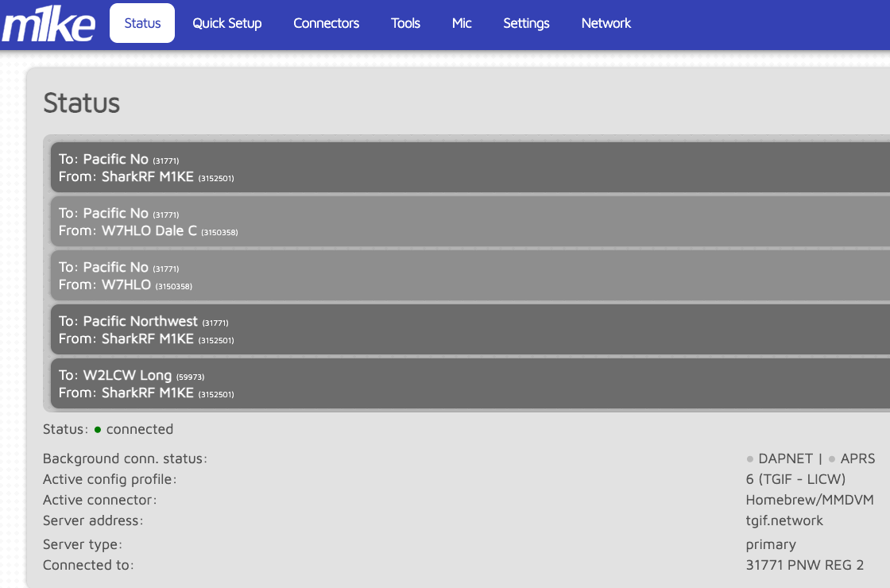Viewport: 890px width, 588px height.
Task: Go to the Tools tab
Action: click(405, 23)
